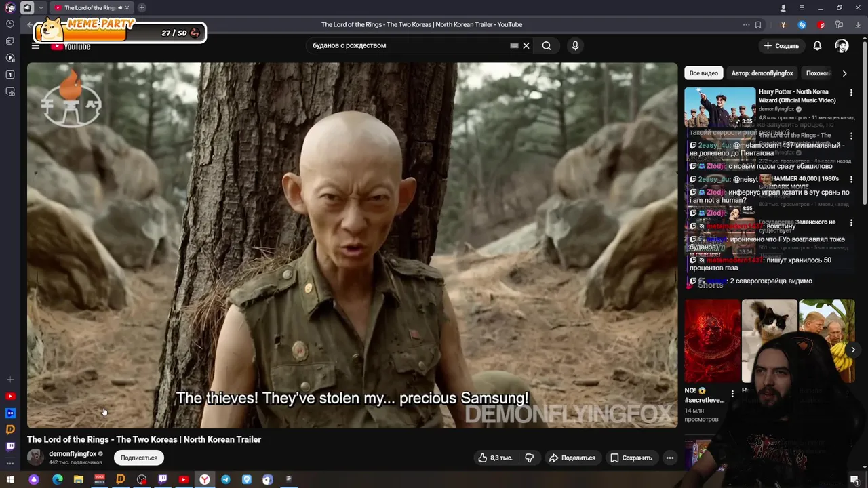Go to the YouTube home logo

tap(71, 47)
